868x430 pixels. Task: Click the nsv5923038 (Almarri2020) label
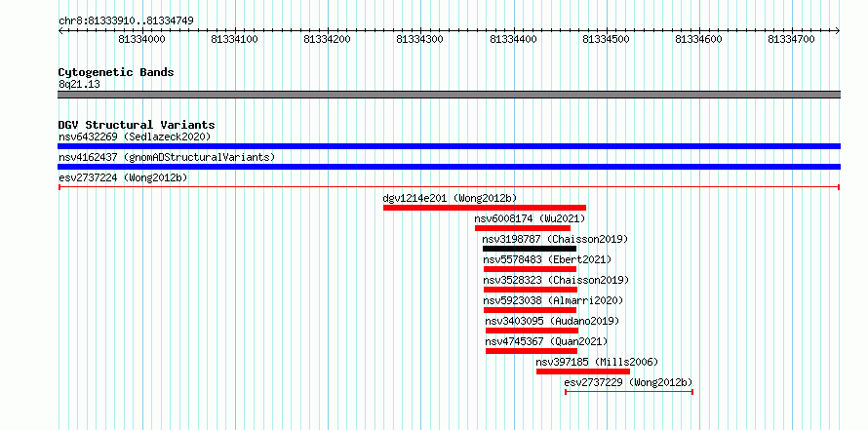tap(554, 300)
